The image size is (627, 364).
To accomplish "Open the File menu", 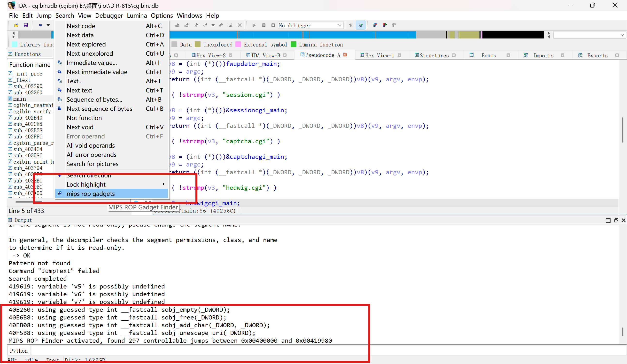I will pyautogui.click(x=13, y=15).
